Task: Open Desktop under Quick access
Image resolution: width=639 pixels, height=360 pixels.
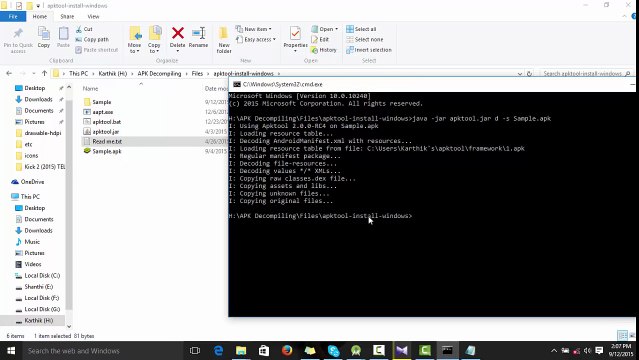Action: point(35,88)
